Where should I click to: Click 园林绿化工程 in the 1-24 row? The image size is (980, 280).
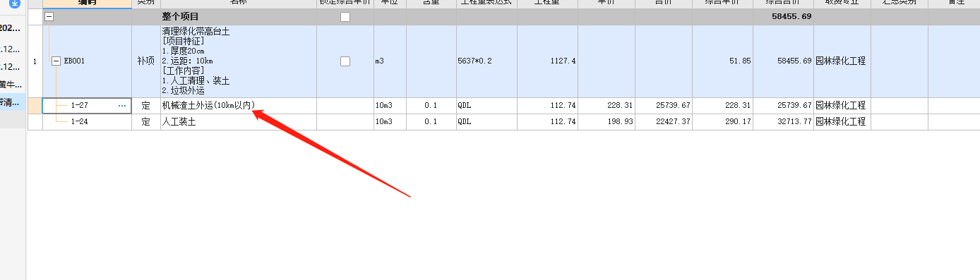(841, 122)
